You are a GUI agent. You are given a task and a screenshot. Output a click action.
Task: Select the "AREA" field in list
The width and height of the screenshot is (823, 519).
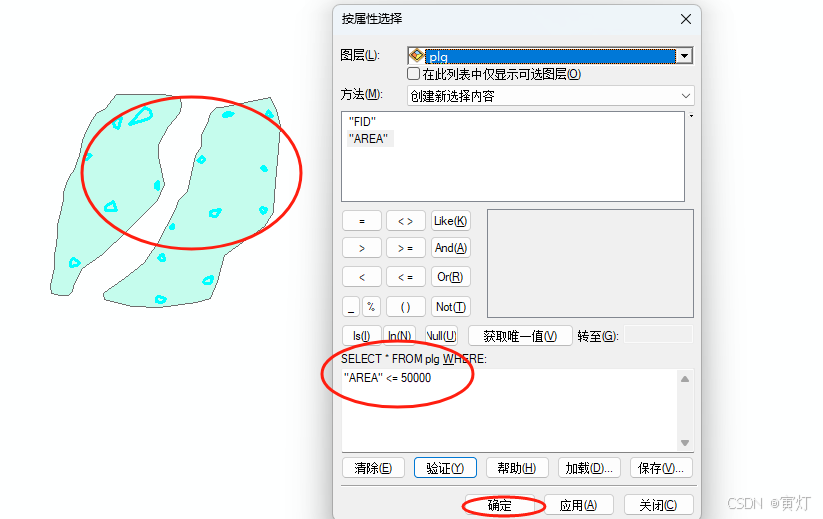[368, 139]
